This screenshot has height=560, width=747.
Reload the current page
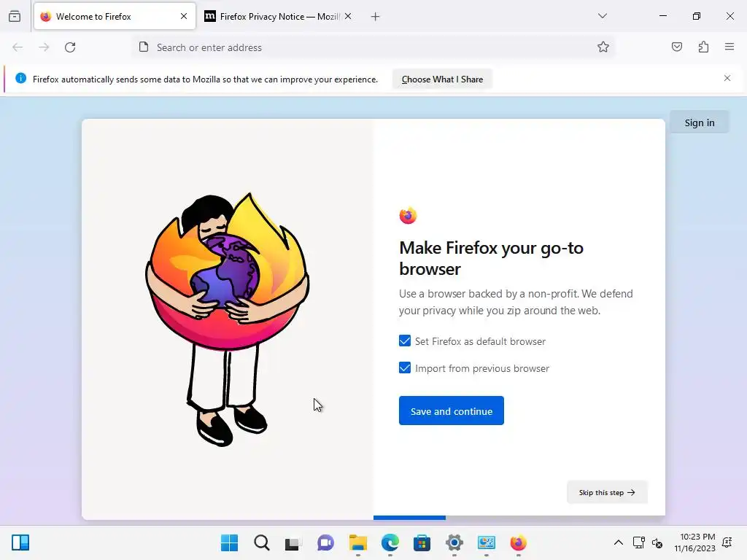click(70, 47)
